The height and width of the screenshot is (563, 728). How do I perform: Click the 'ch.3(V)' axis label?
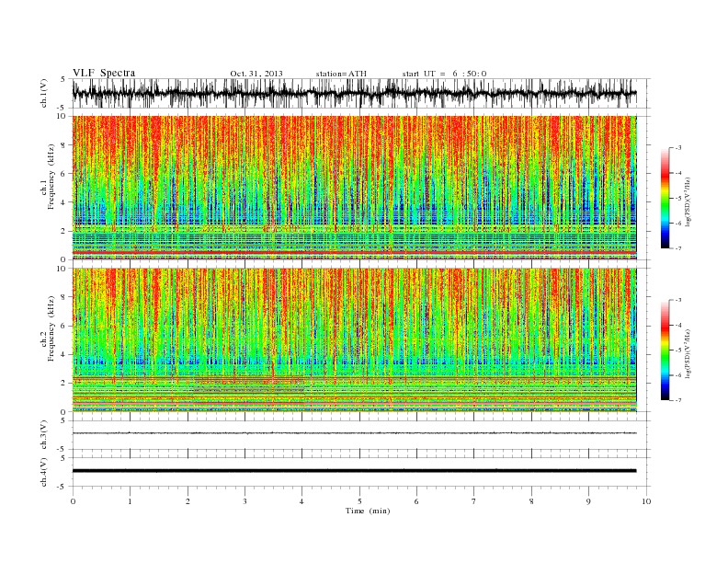(44, 435)
